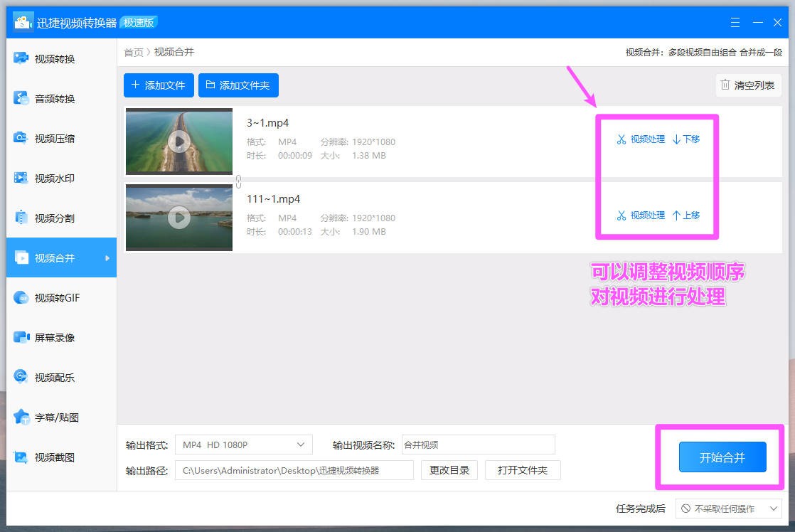Go back via the 首页 breadcrumb
Image resolution: width=795 pixels, height=532 pixels.
coord(134,51)
